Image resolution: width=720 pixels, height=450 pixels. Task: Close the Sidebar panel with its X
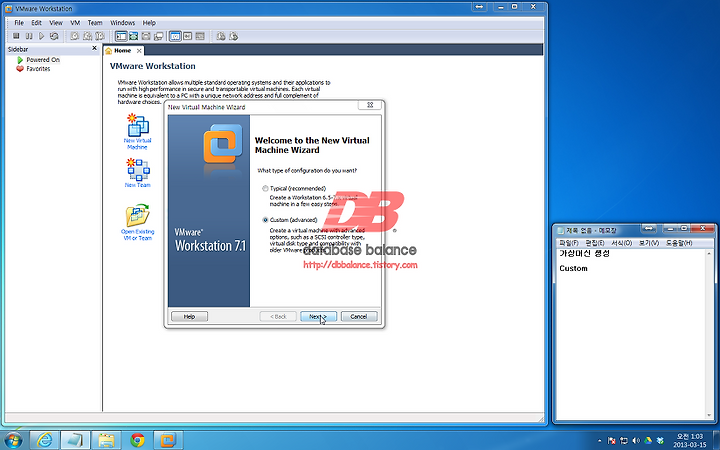click(95, 48)
